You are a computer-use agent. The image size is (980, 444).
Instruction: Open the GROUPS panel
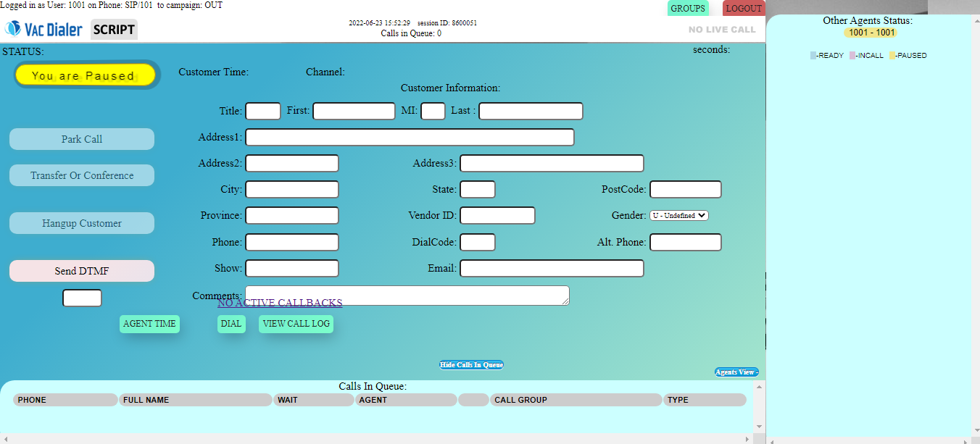(x=687, y=8)
